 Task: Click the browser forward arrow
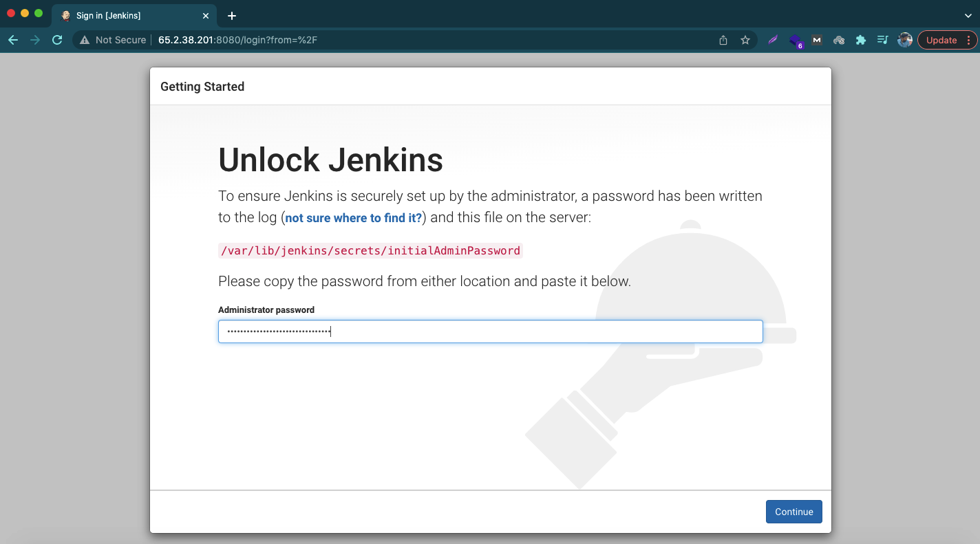click(35, 40)
